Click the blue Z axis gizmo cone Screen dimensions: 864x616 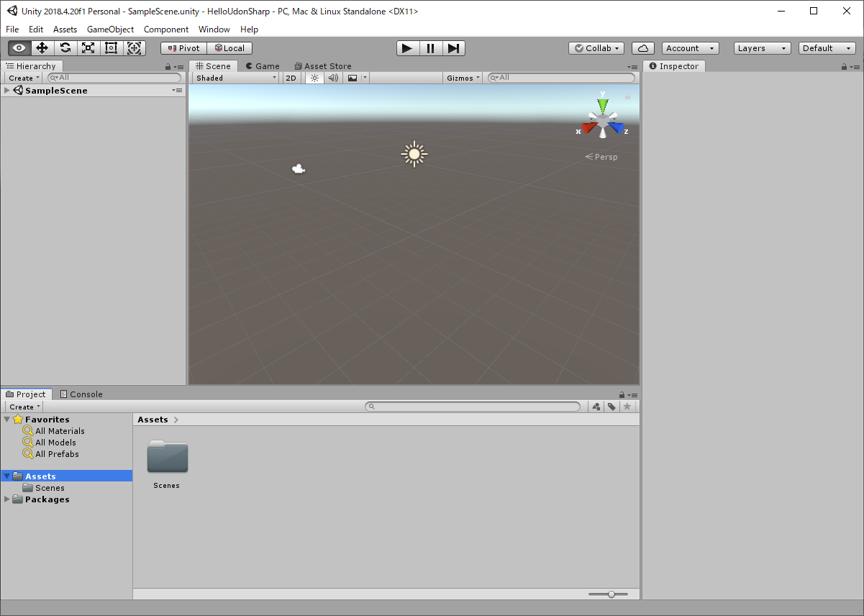point(615,128)
